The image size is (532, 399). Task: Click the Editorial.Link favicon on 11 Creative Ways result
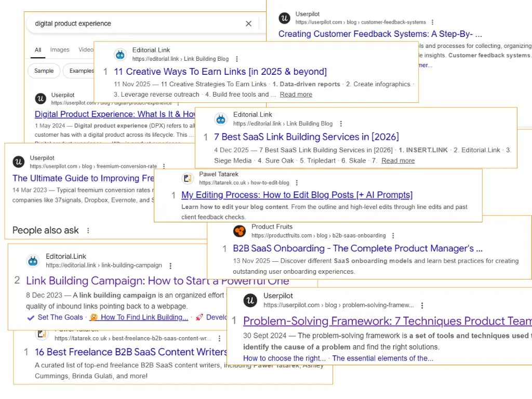click(x=120, y=54)
